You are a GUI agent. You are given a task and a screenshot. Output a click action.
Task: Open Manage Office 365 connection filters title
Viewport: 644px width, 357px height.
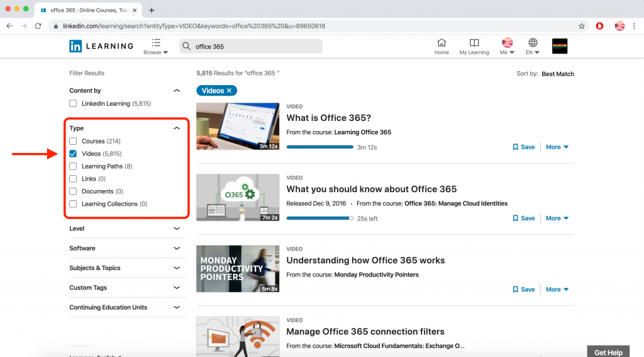pyautogui.click(x=365, y=331)
